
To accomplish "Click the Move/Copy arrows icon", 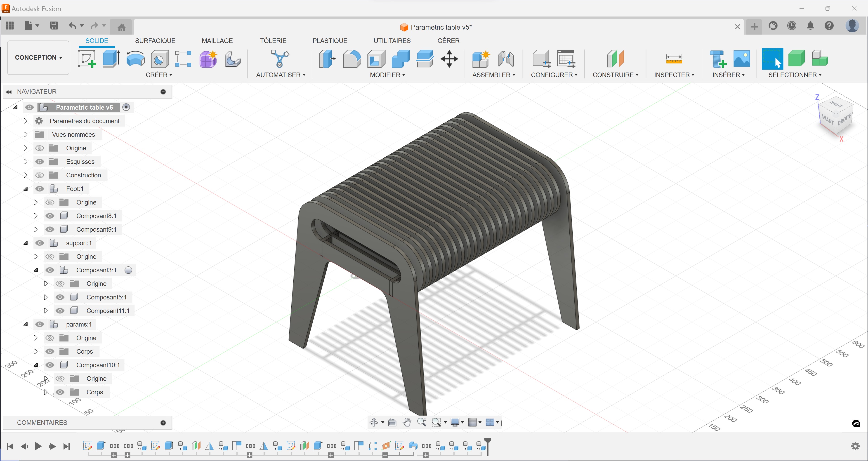I will tap(449, 59).
